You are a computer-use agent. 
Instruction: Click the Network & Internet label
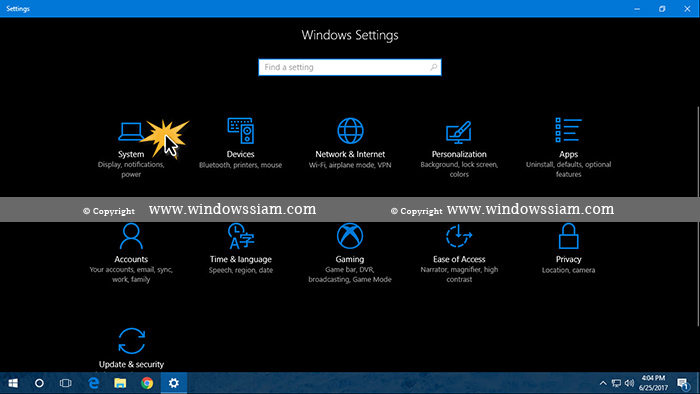(x=350, y=154)
